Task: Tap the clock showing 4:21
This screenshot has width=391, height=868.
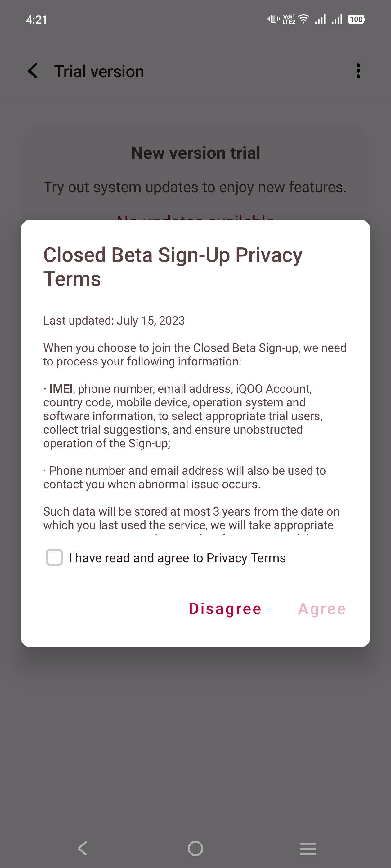Action: [36, 20]
